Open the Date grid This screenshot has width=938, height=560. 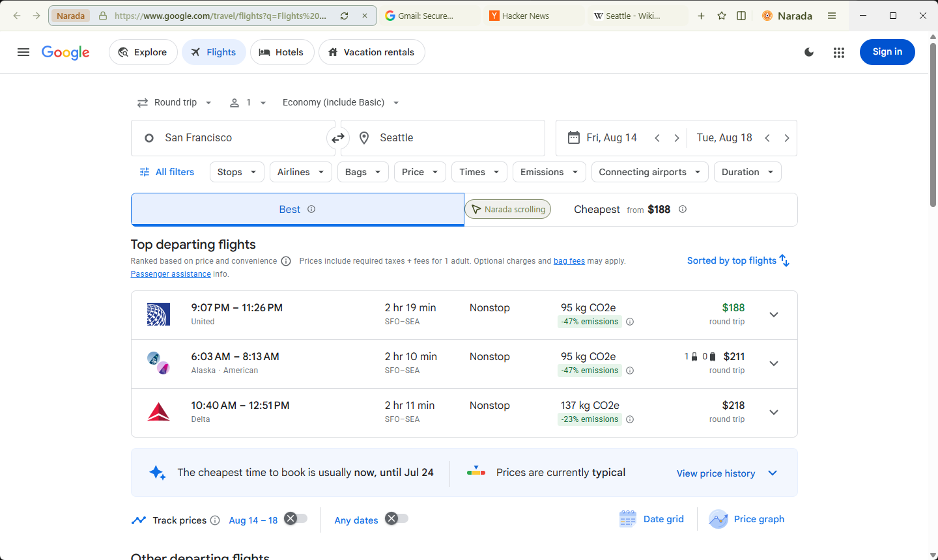[x=651, y=519]
